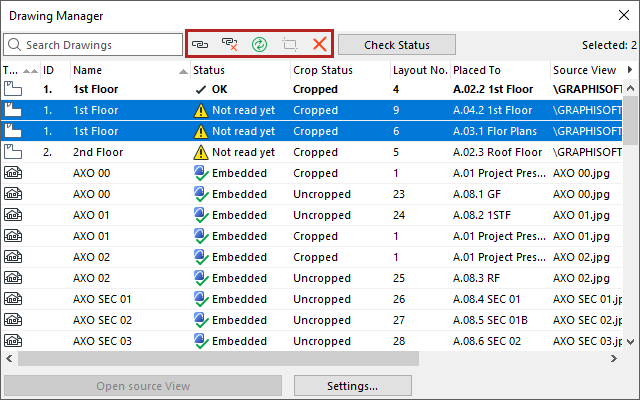The height and width of the screenshot is (400, 640).
Task: Sort by the Layout No. column
Action: (419, 71)
